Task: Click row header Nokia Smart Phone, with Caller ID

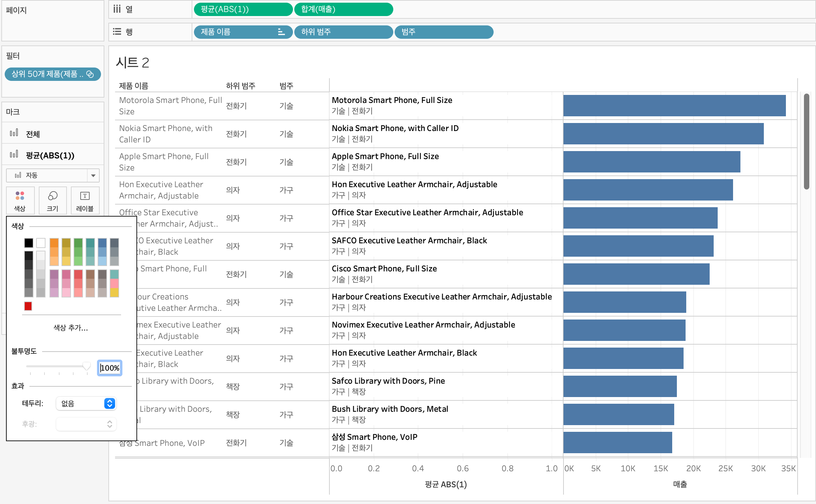Action: click(166, 134)
